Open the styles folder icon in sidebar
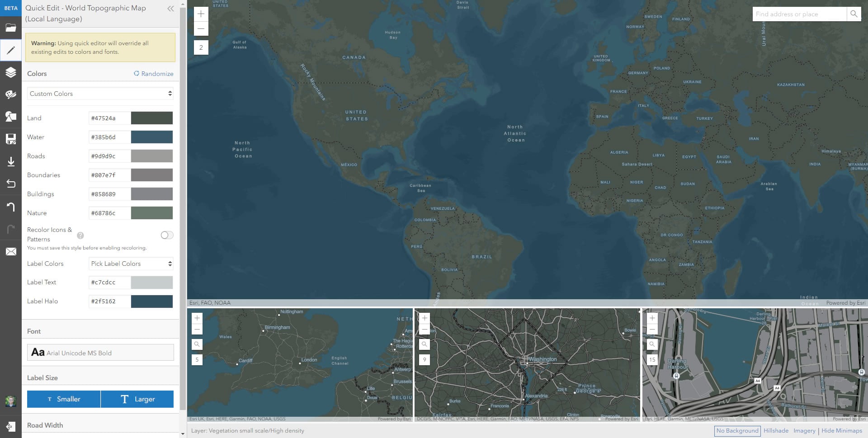This screenshot has width=868, height=438. point(11,28)
